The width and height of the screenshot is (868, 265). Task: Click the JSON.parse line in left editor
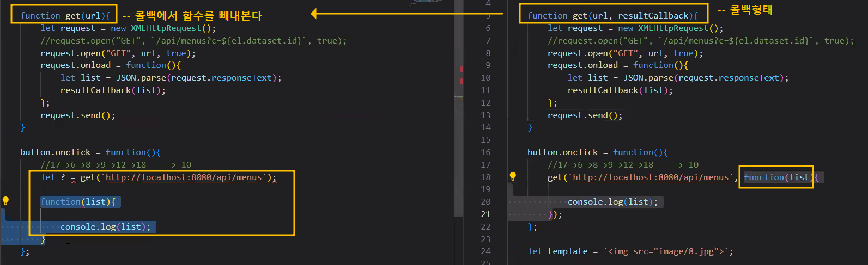(x=171, y=78)
